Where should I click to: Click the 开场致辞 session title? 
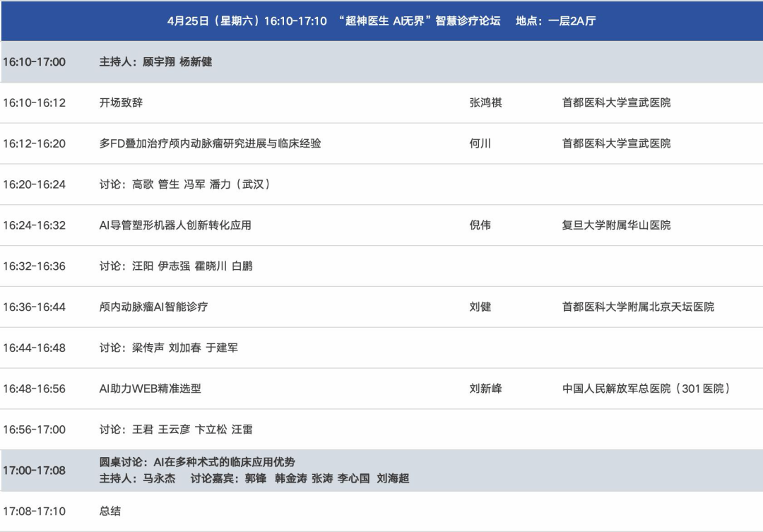coord(121,102)
